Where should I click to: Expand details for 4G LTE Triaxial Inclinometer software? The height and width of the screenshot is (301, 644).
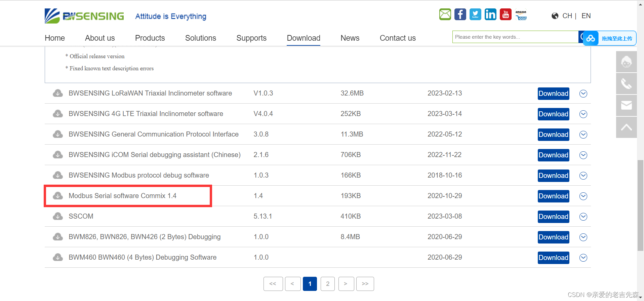click(583, 114)
